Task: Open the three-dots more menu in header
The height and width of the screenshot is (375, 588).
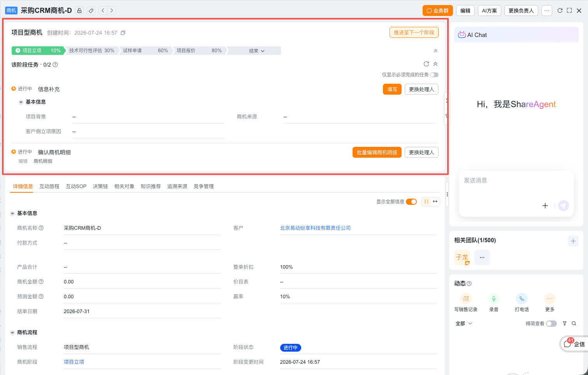Action: tap(547, 11)
